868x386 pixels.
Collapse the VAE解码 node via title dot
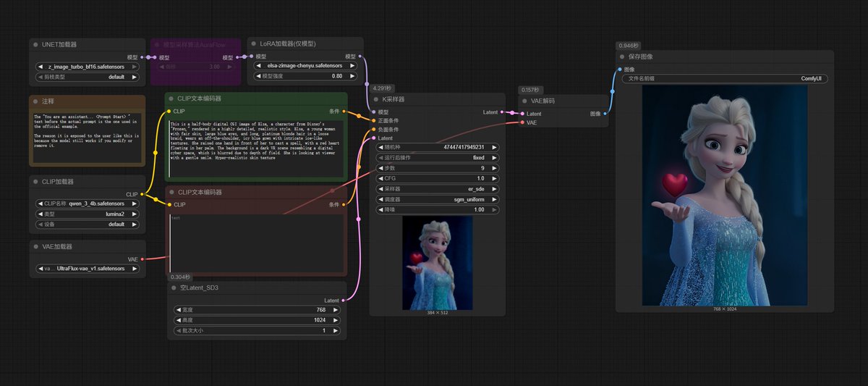525,101
